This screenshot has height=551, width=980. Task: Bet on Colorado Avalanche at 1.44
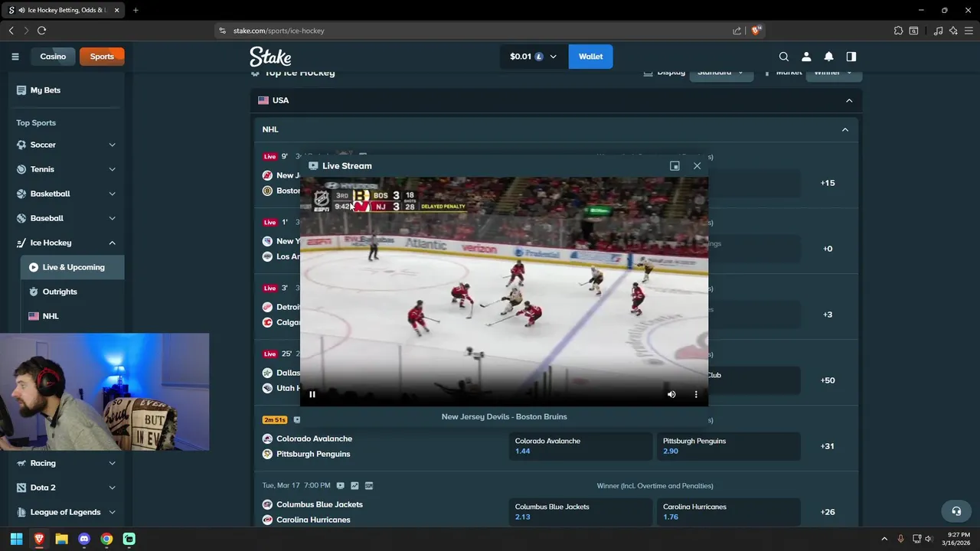click(x=580, y=446)
